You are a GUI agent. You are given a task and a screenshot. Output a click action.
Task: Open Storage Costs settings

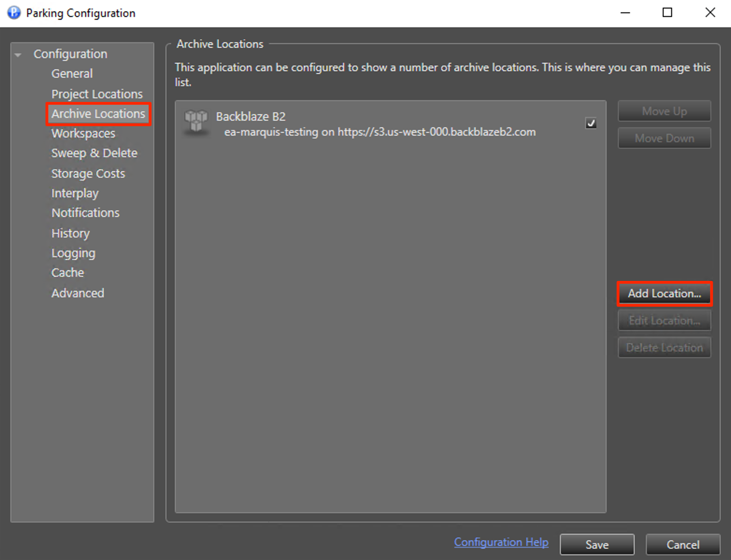click(x=88, y=173)
